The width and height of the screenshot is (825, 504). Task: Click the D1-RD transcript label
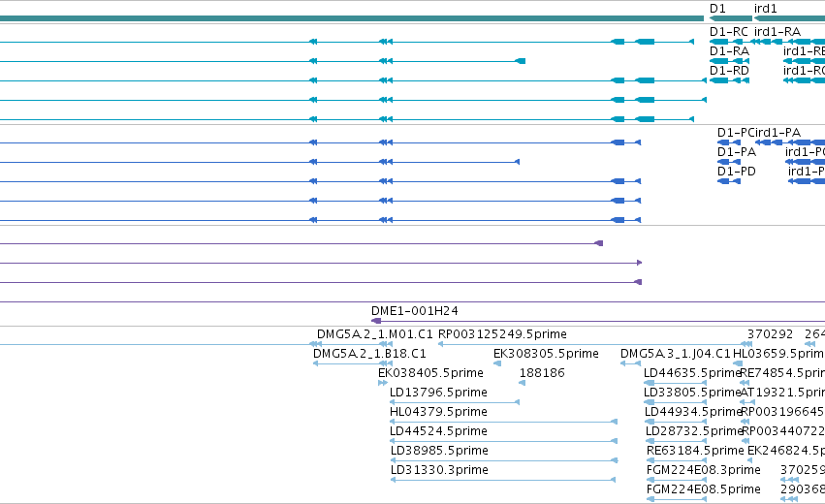pyautogui.click(x=729, y=71)
